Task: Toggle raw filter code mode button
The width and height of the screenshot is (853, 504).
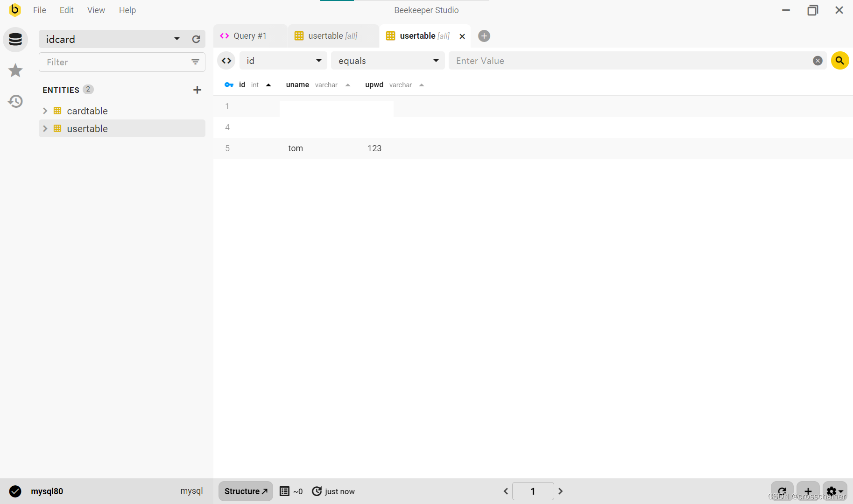Action: click(226, 61)
